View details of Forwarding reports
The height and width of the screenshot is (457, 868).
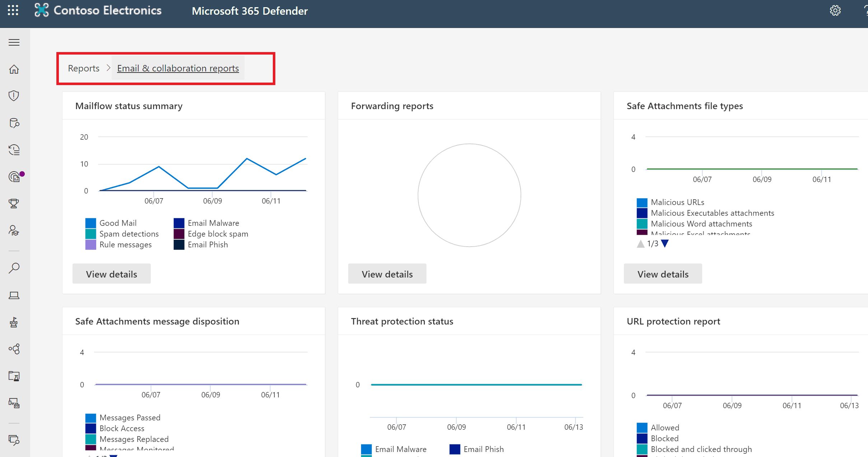point(387,274)
